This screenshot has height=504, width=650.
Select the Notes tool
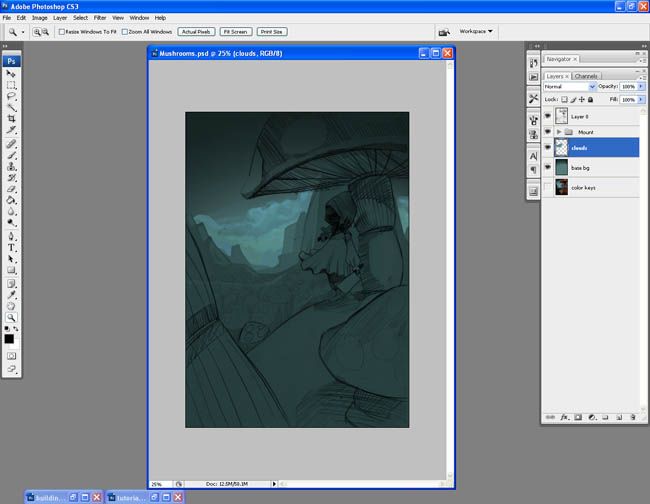click(x=11, y=284)
